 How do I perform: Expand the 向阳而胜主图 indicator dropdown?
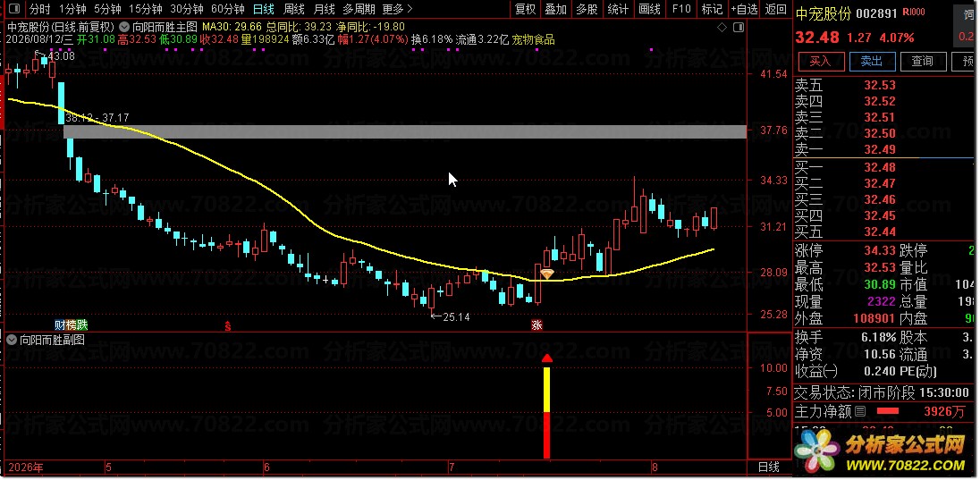coord(123,27)
